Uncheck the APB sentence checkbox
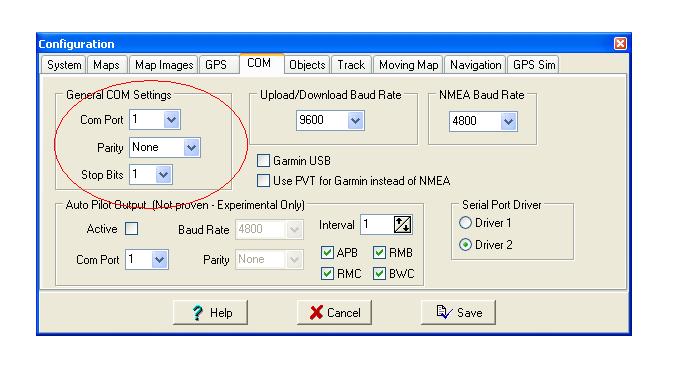This screenshot has height=371, width=680. tap(327, 253)
